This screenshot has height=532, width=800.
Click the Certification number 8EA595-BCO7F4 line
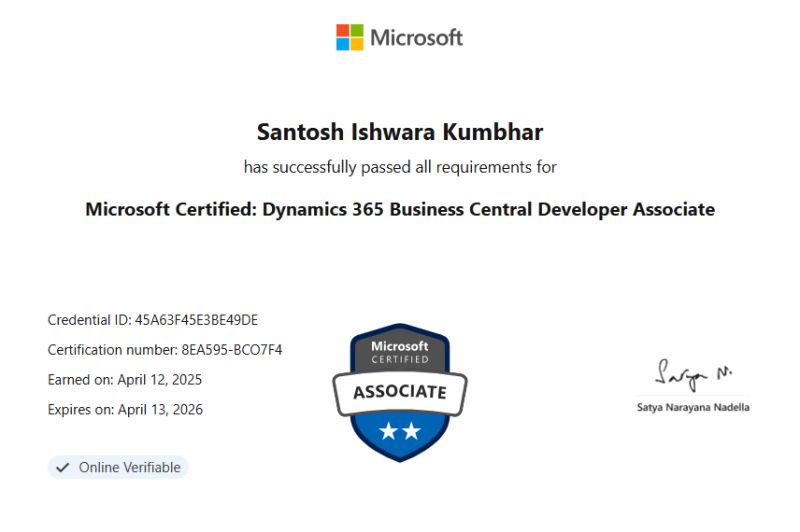tap(165, 350)
